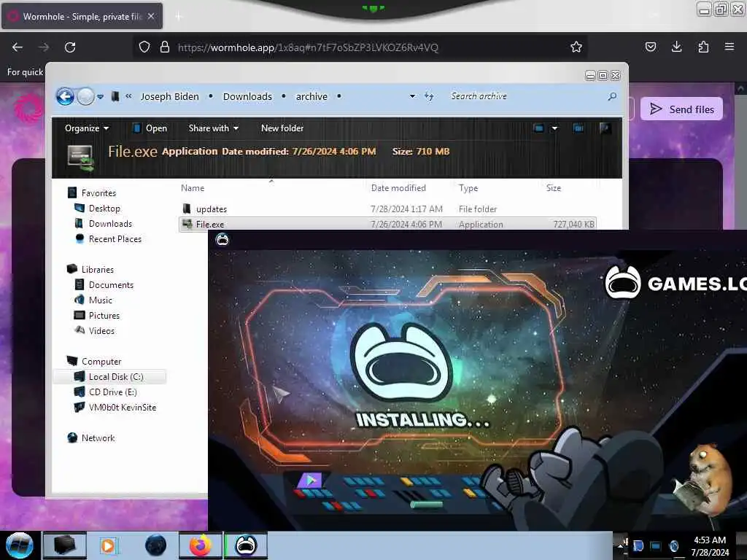747x560 pixels.
Task: Click the Windows Start orb
Action: point(20,545)
